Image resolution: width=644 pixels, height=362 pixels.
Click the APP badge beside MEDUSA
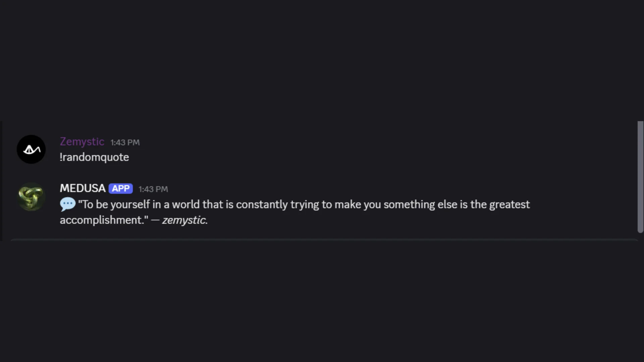click(x=120, y=189)
